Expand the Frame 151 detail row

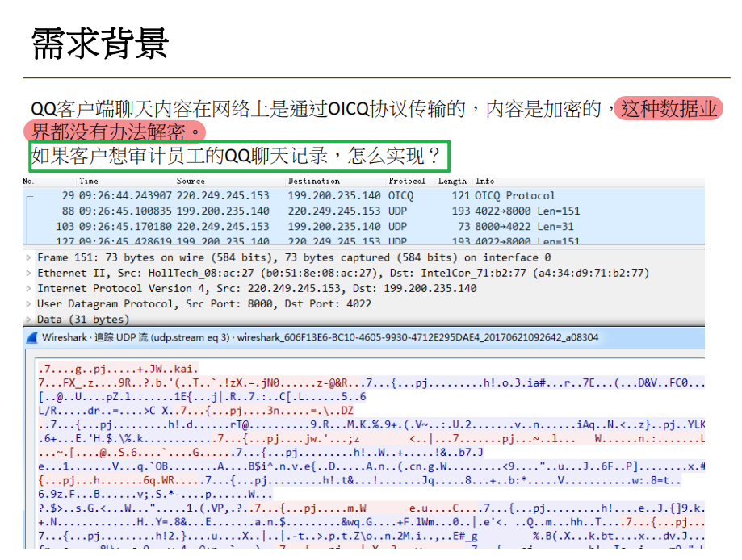28,257
